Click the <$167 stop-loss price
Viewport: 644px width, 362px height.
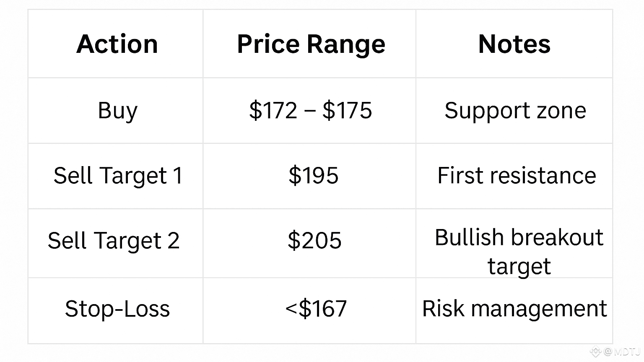[x=316, y=309]
